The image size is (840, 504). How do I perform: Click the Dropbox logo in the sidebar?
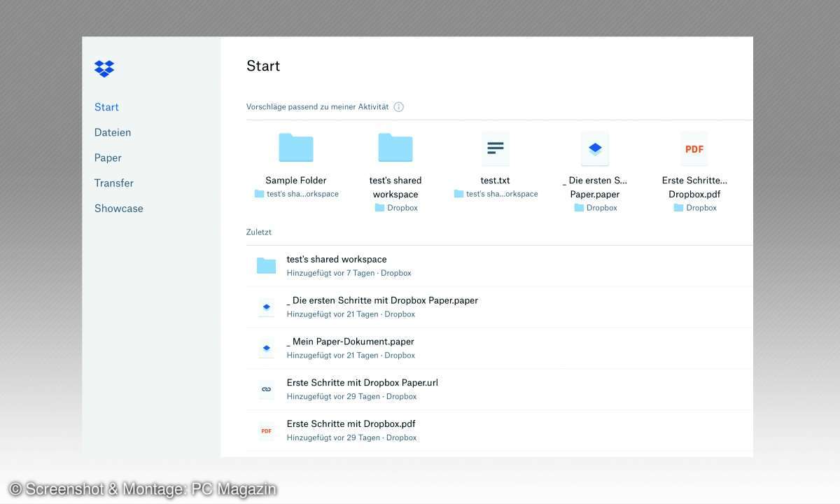104,69
